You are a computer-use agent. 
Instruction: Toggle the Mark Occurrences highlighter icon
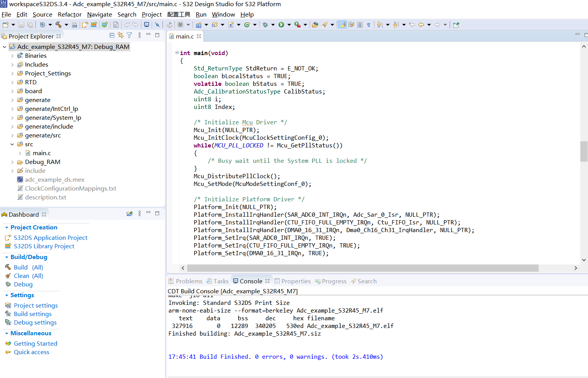point(342,25)
